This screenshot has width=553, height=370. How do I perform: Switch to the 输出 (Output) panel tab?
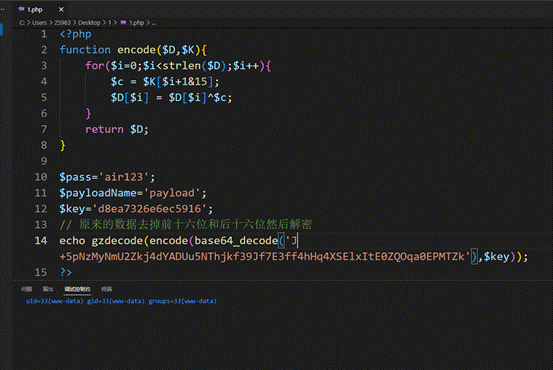click(48, 289)
